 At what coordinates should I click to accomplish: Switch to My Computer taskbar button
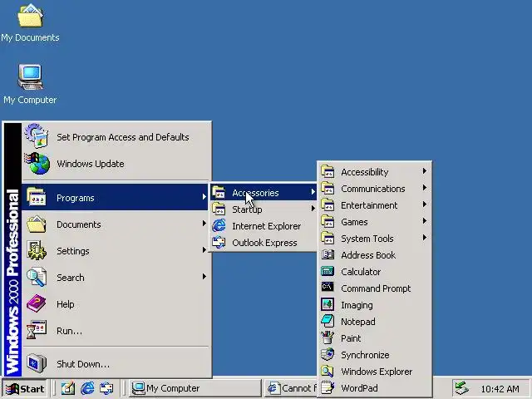195,388
